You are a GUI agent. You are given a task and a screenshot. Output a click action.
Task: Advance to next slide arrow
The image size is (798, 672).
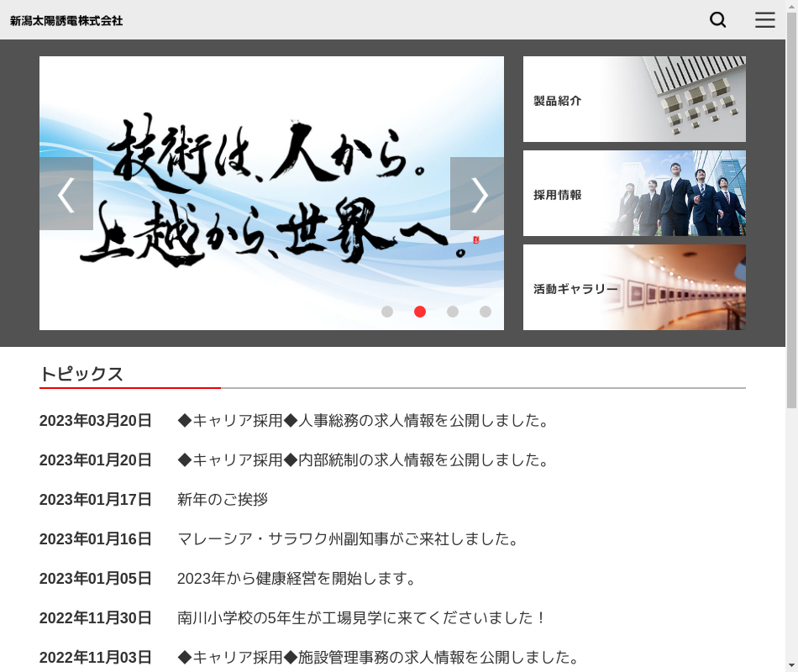[477, 194]
